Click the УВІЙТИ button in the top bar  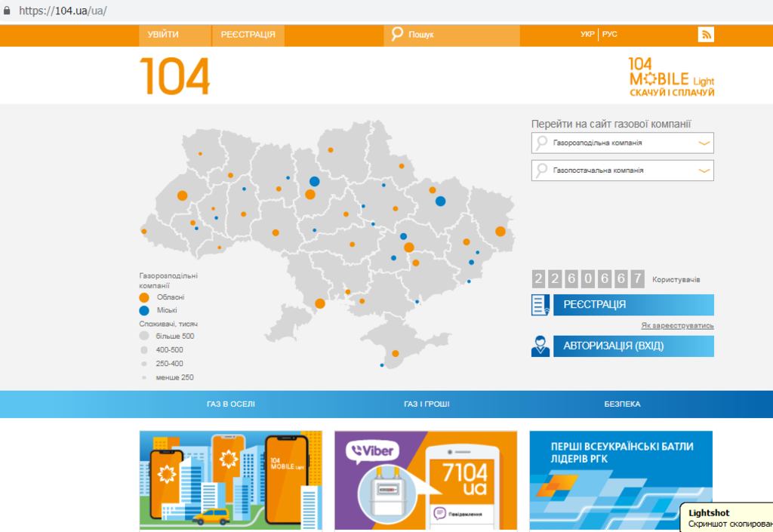164,35
